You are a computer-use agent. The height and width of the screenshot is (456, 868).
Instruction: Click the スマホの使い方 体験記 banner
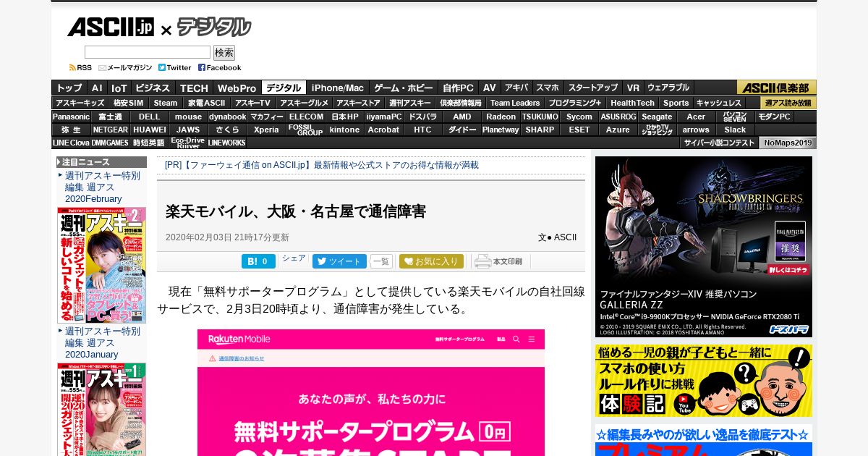click(x=704, y=381)
